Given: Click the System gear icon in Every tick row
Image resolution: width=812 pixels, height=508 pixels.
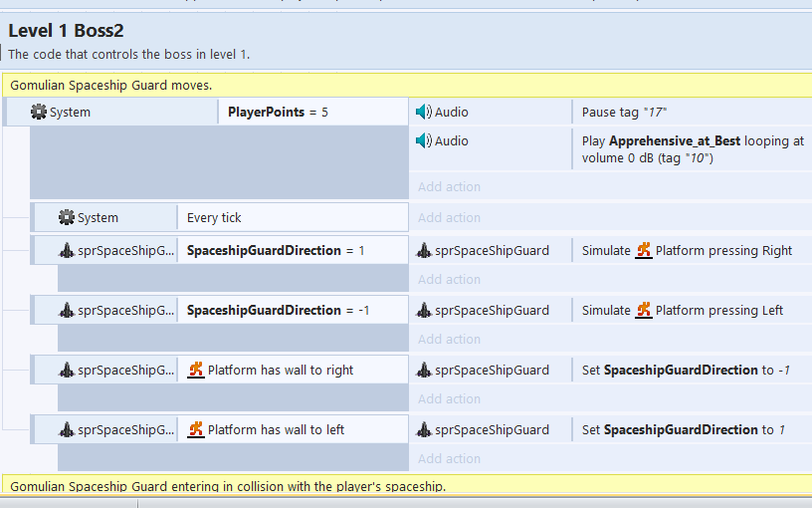Looking at the screenshot, I should tap(67, 217).
